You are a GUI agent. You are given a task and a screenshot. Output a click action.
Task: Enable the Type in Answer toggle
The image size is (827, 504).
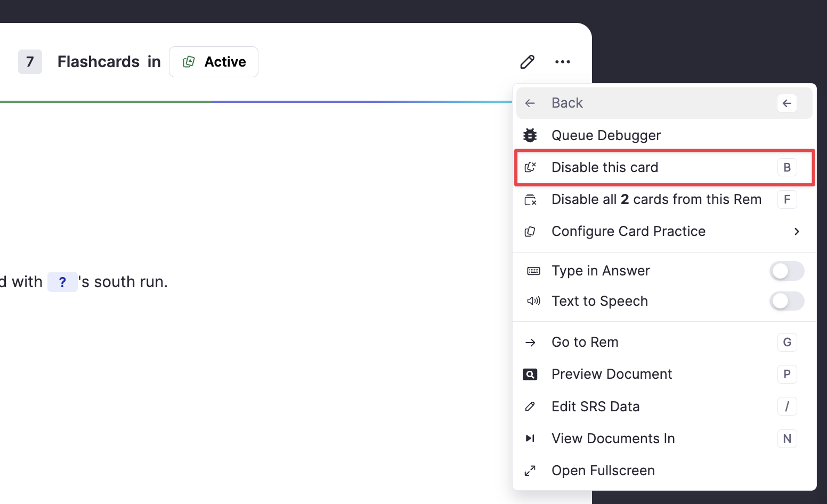[786, 271]
